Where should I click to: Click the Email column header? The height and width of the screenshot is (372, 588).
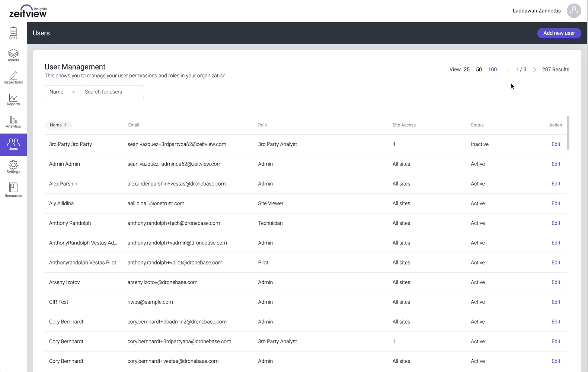point(134,125)
